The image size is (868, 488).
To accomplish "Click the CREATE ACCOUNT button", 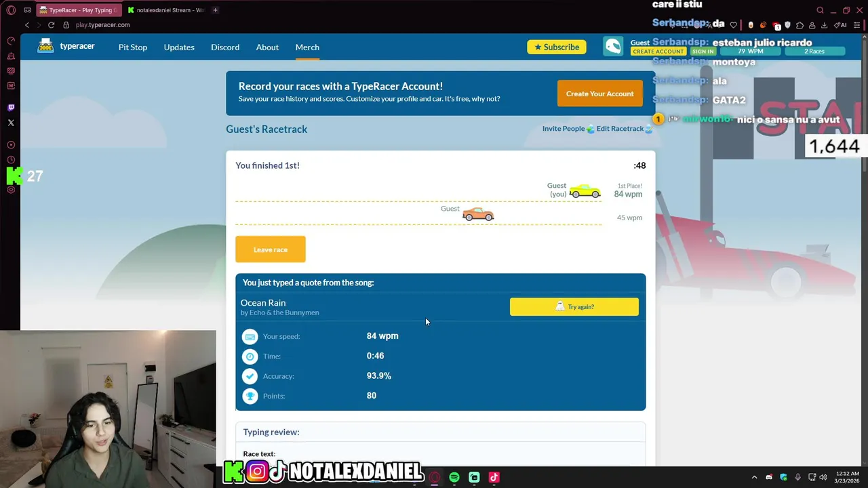I will tap(658, 52).
